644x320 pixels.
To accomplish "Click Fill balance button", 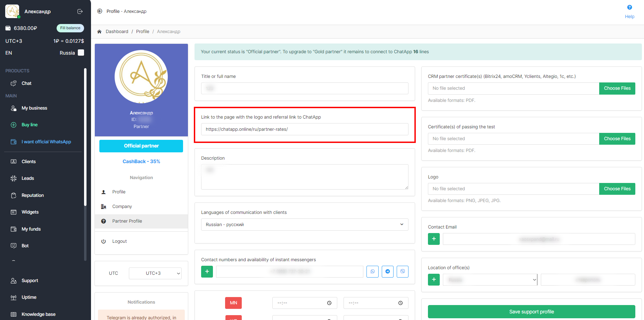I will [70, 28].
